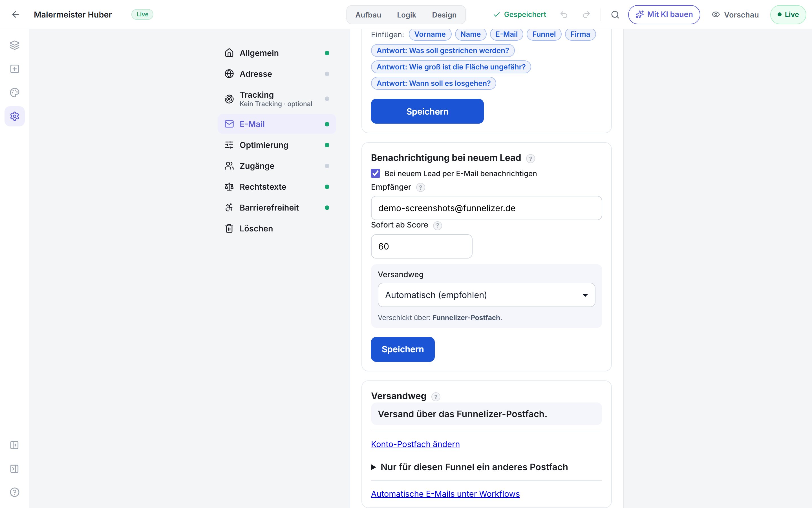Viewport: 812px width, 508px height.
Task: Insert the Vorname placeholder chip
Action: click(x=430, y=34)
